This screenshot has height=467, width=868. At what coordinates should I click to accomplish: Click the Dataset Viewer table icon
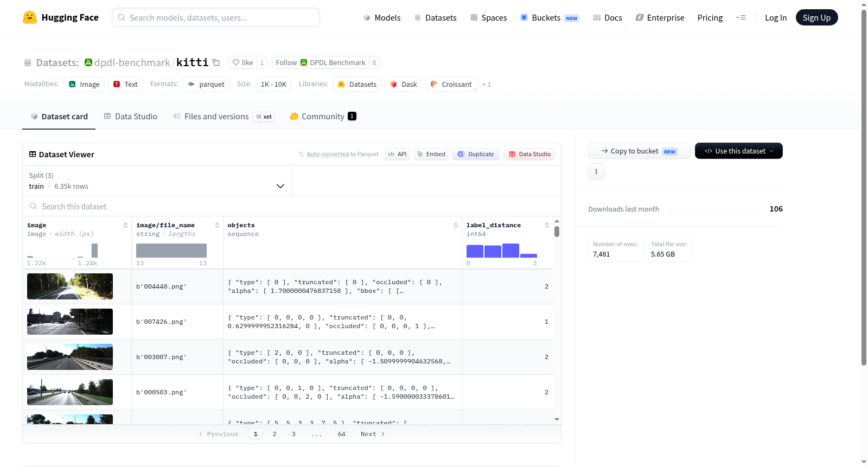click(x=33, y=154)
